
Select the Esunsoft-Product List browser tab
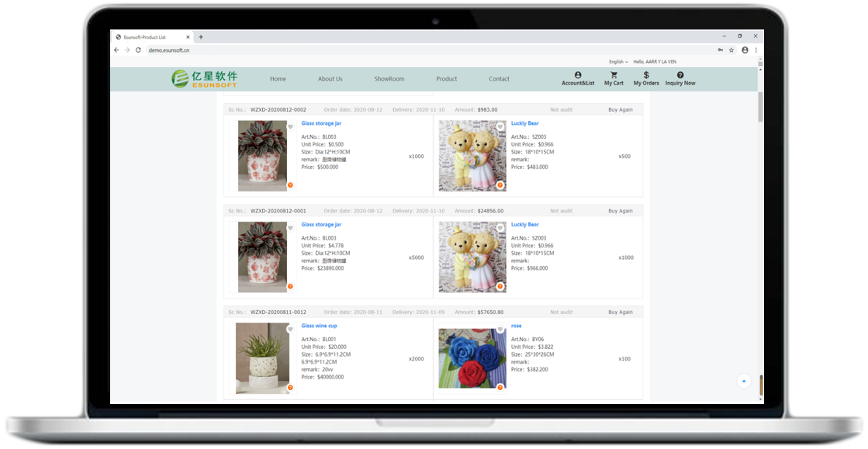pyautogui.click(x=152, y=37)
